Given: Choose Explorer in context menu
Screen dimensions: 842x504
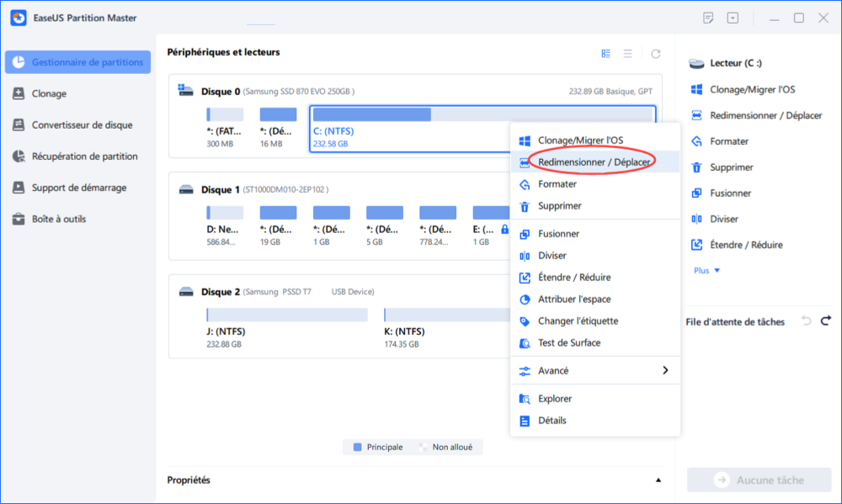Looking at the screenshot, I should (x=595, y=399).
